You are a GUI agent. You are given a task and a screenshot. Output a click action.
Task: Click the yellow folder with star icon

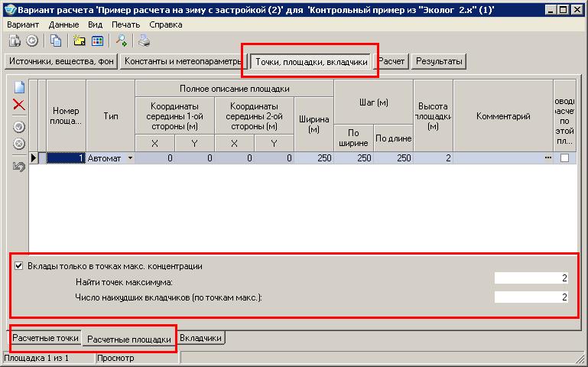tap(79, 41)
